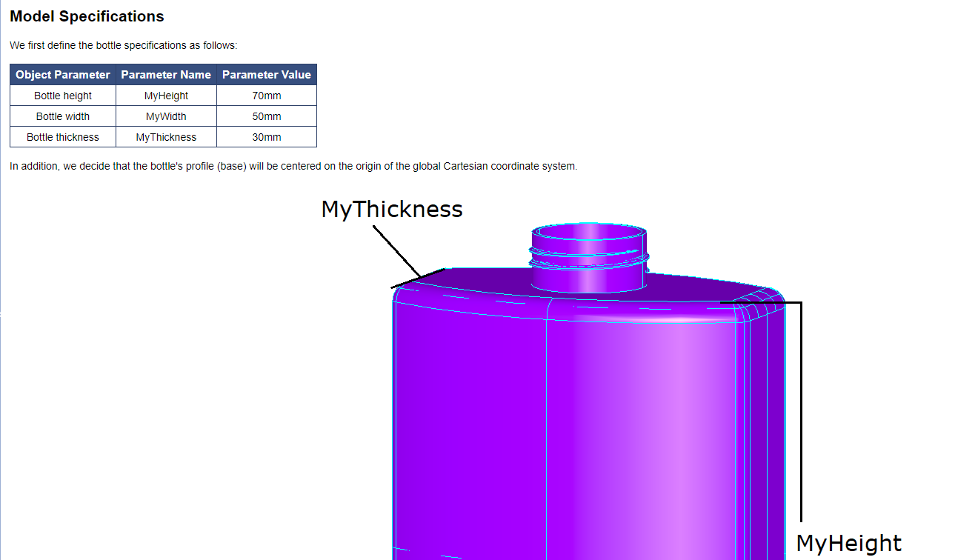955x560 pixels.
Task: Click the paragraph about Cartesian coordinate system
Action: pyautogui.click(x=293, y=166)
